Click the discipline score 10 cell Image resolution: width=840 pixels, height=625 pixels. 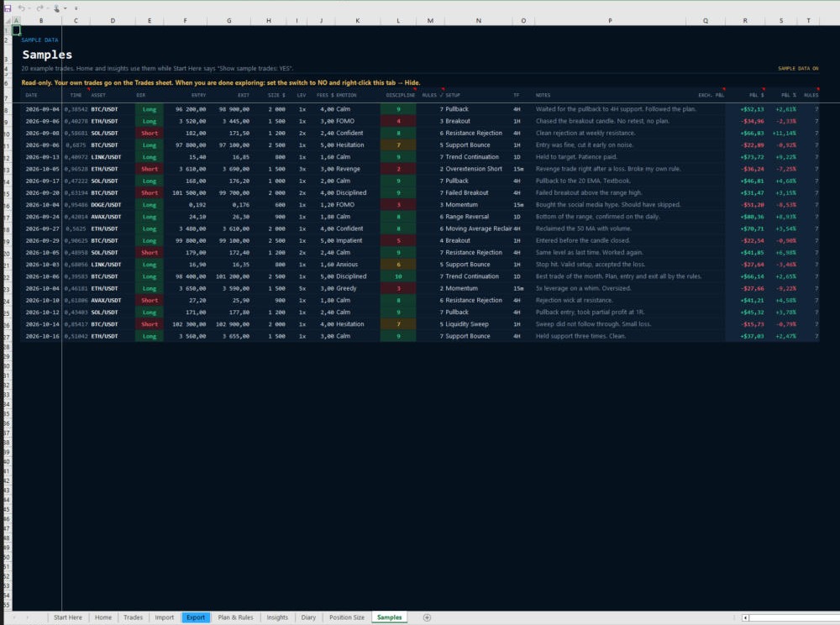[x=398, y=277]
